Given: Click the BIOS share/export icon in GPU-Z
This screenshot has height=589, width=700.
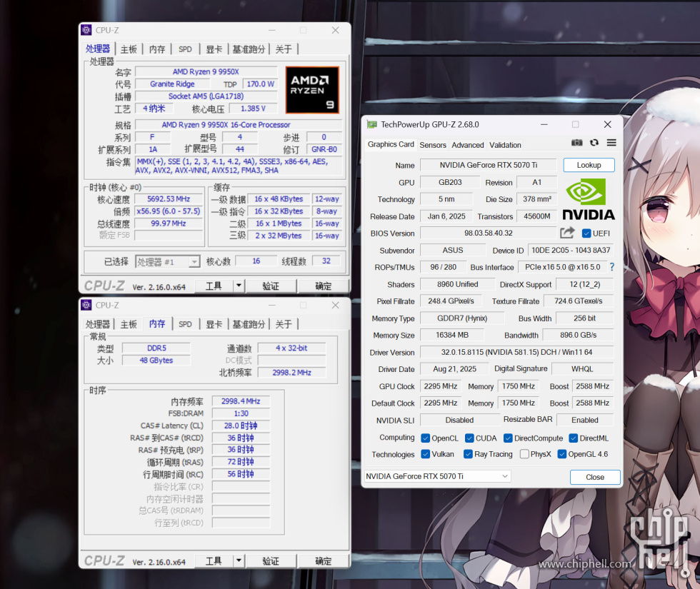Looking at the screenshot, I should click(567, 233).
